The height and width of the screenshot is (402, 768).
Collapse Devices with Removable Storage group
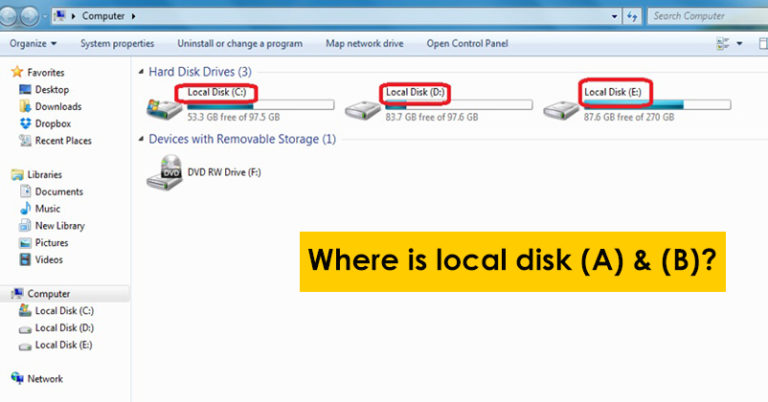pos(140,140)
